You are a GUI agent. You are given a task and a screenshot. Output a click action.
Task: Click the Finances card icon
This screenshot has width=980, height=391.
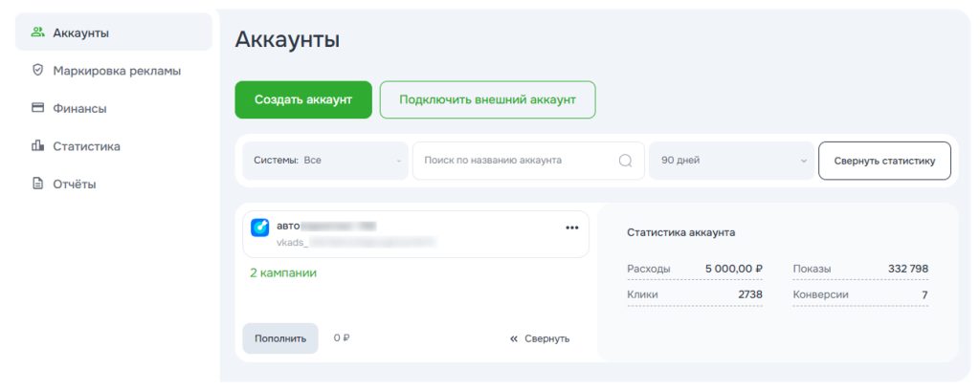pos(38,108)
